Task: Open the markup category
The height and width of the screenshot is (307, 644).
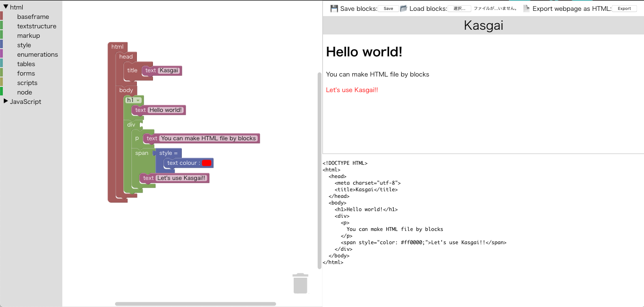Action: 28,35
